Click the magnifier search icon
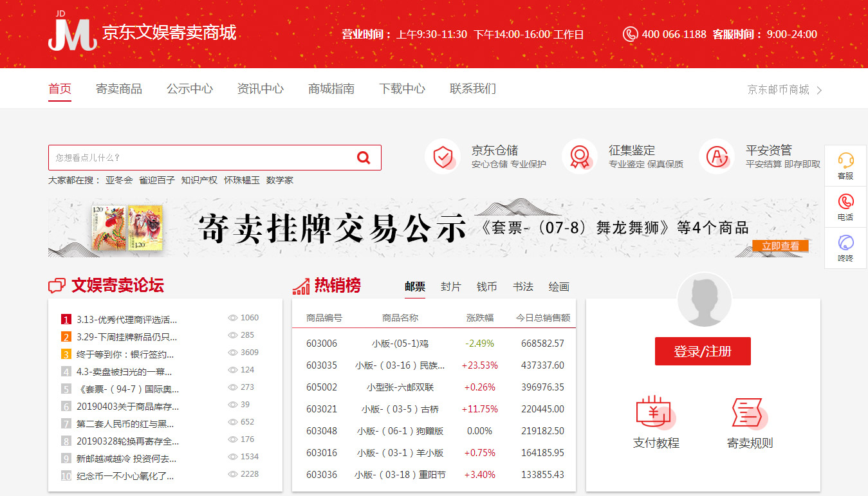868x496 pixels. (x=364, y=158)
